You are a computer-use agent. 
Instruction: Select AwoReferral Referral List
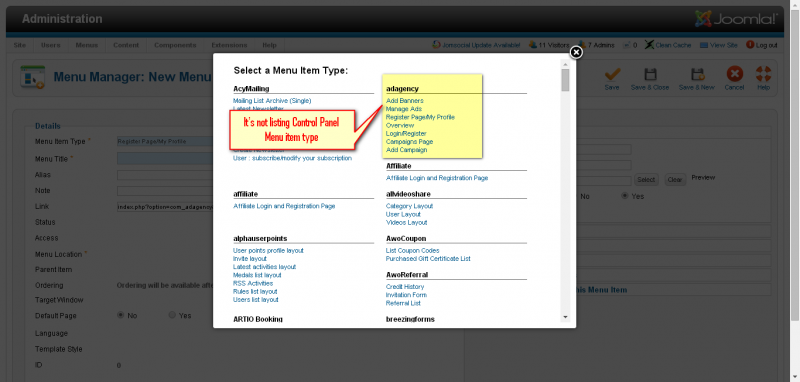tap(404, 303)
